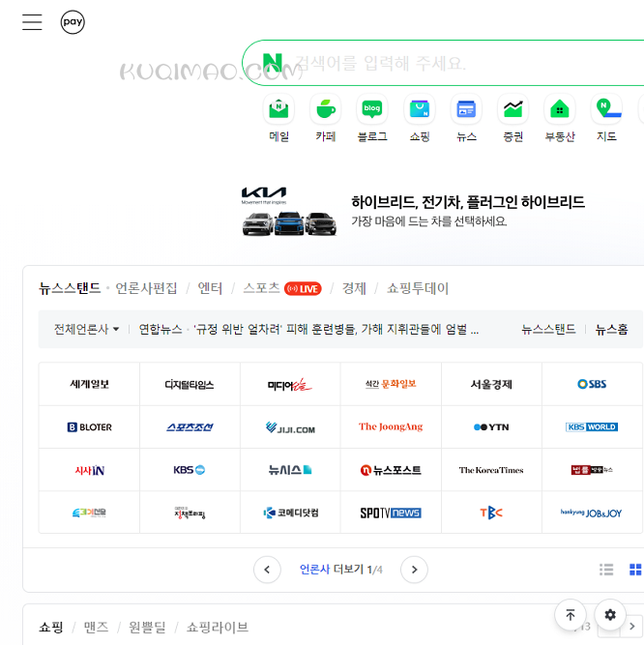Select the 엔터 tab
The image size is (644, 645).
coord(210,288)
